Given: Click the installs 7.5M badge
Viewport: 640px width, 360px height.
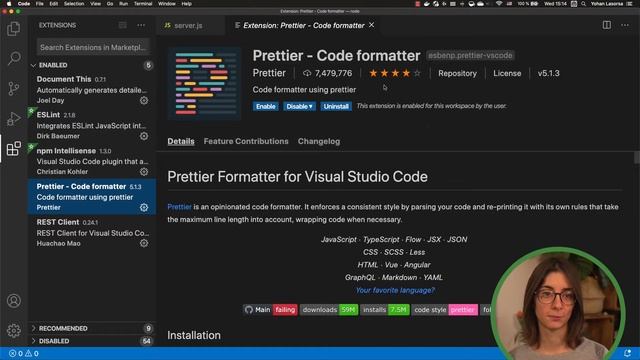Looking at the screenshot, I should point(385,310).
